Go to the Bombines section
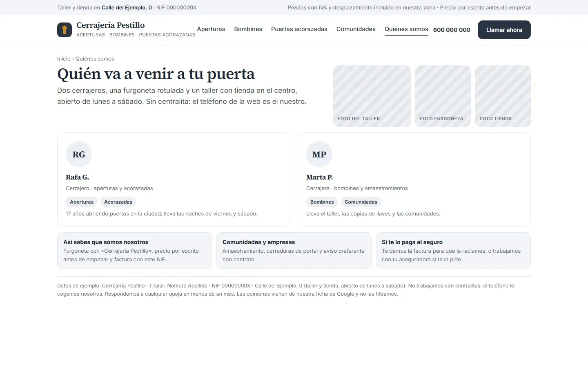Screen dimensions: 588x368 248,29
